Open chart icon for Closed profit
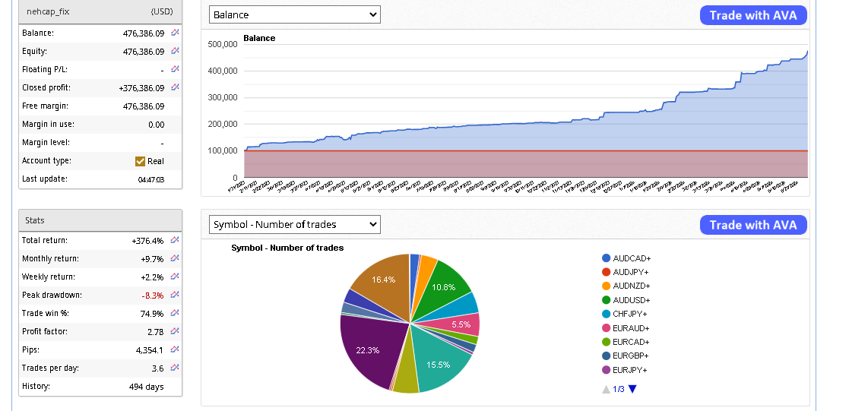 [175, 87]
